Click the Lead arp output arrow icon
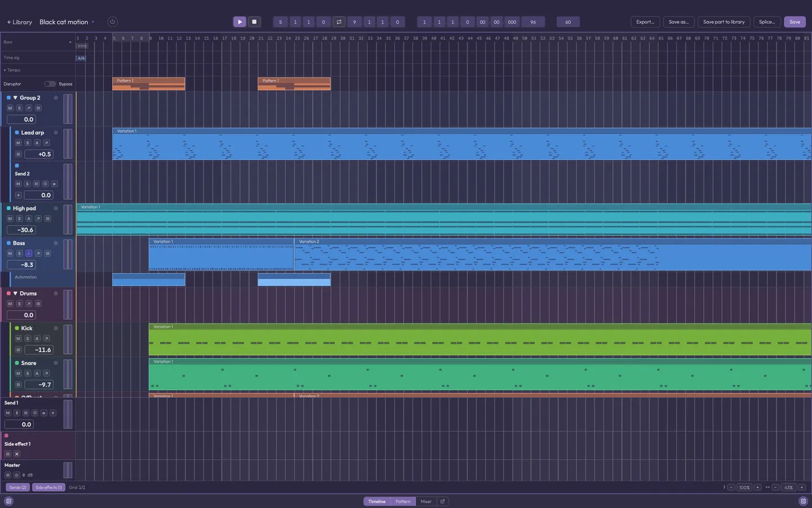This screenshot has width=812, height=508. [46, 143]
